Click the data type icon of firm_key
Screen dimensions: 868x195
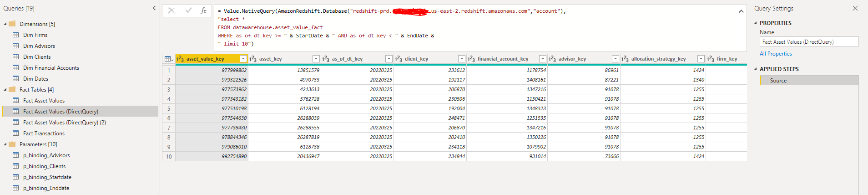point(711,59)
